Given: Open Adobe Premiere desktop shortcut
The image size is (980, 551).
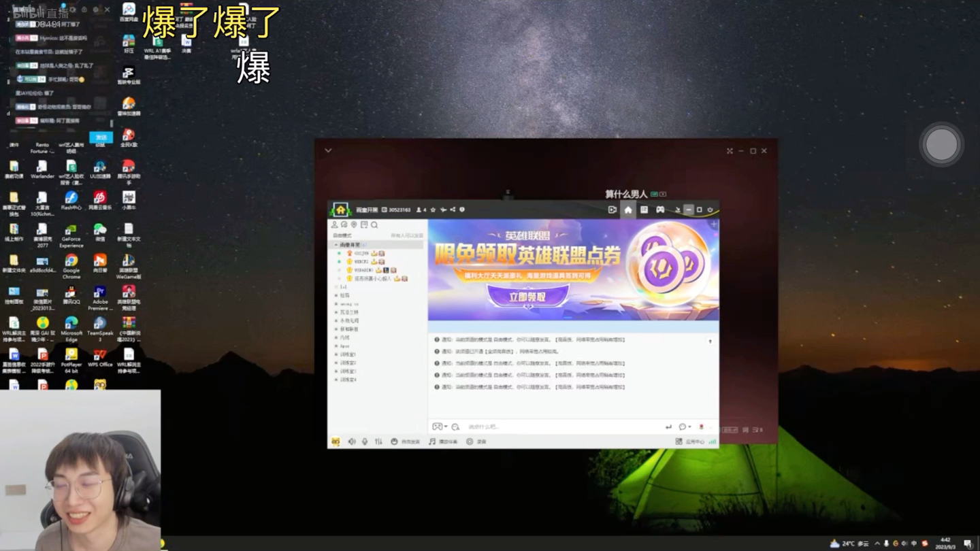Looking at the screenshot, I should pyautogui.click(x=100, y=298).
